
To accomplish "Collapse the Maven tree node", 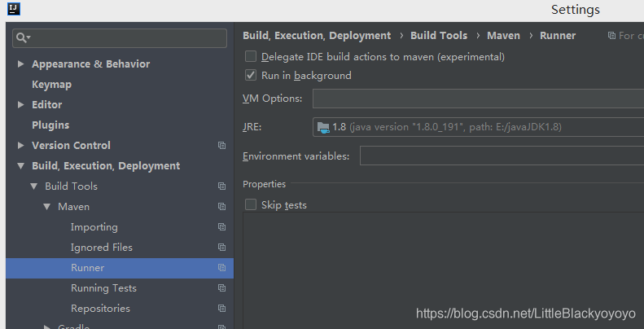I will coord(47,207).
